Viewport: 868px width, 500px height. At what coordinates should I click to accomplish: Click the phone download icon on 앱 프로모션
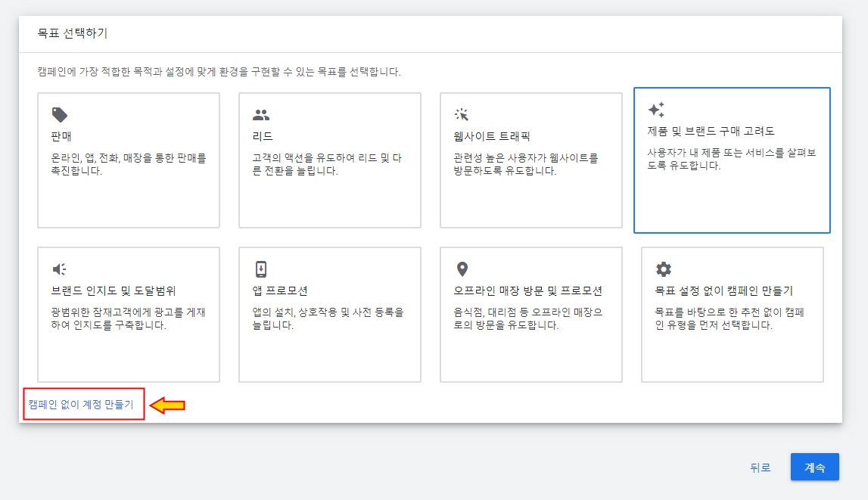pos(261,269)
